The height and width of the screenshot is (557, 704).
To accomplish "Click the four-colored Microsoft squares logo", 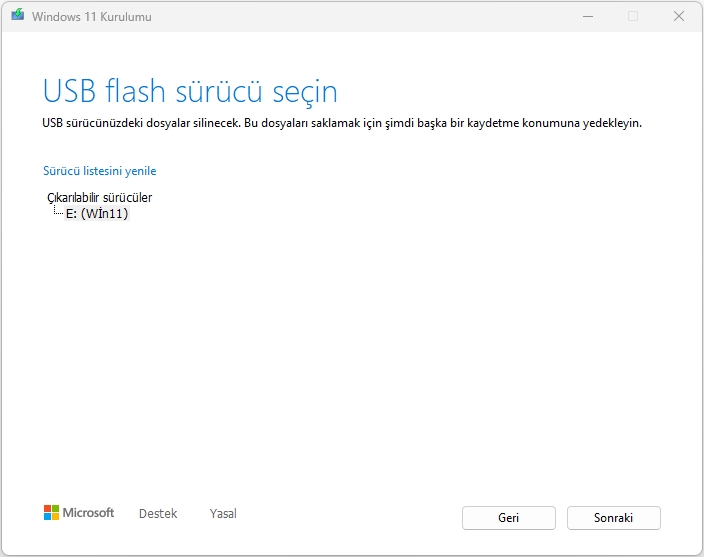I will (51, 513).
